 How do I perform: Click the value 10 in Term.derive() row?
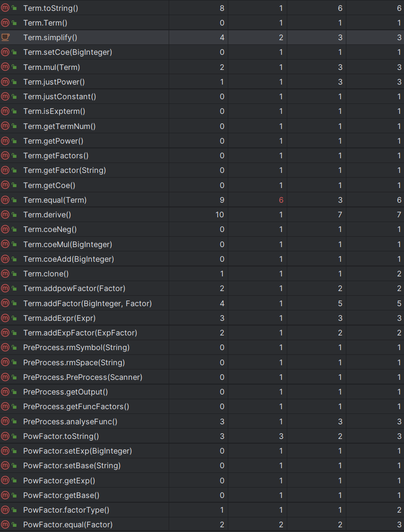tap(220, 215)
